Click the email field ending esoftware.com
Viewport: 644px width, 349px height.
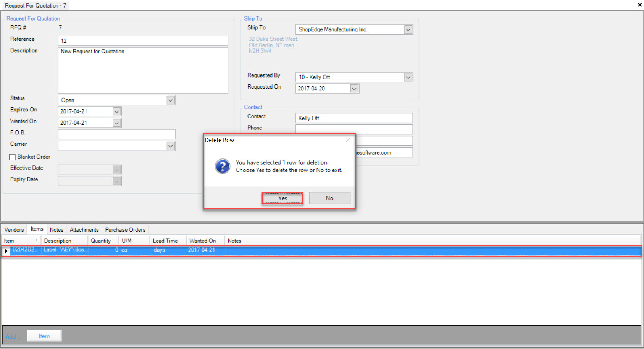pos(384,152)
